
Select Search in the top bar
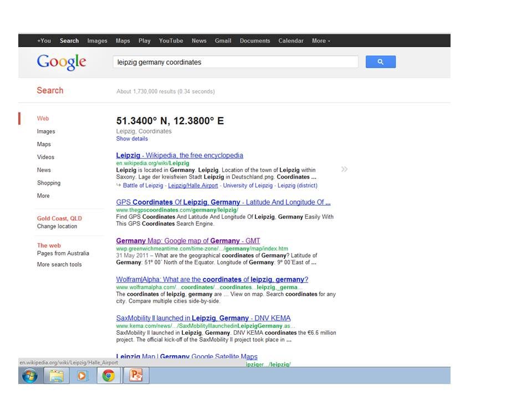click(69, 40)
